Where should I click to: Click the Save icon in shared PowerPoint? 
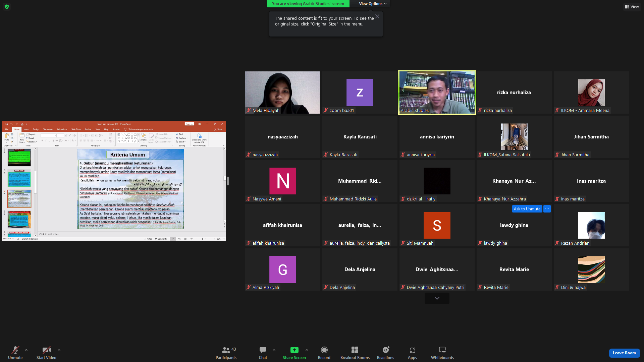pos(7,124)
